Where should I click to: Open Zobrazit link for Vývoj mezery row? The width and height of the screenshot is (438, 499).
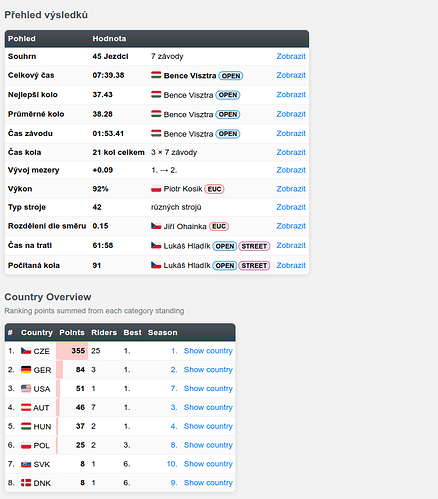click(x=291, y=170)
